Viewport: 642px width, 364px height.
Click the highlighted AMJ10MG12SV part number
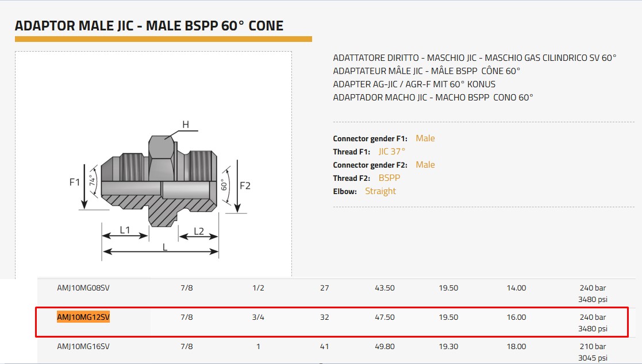83,317
